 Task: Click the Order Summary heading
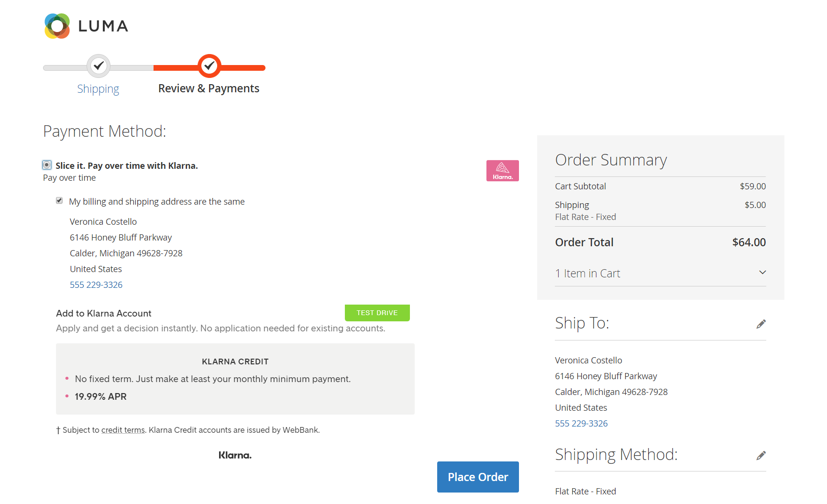(611, 160)
